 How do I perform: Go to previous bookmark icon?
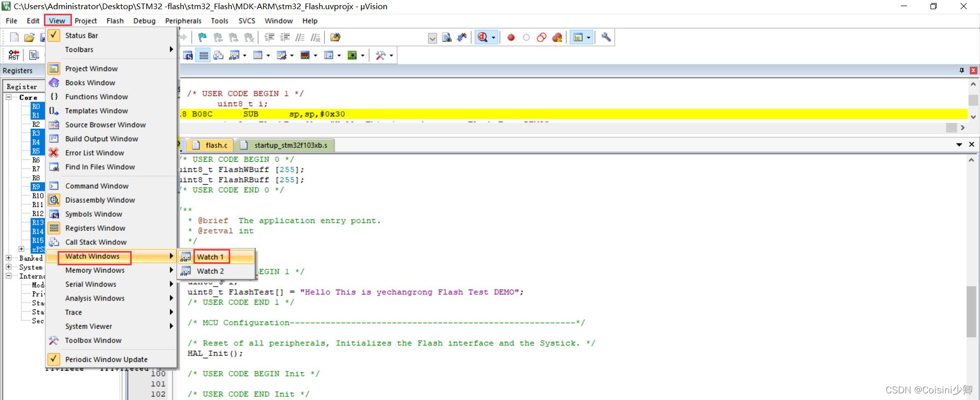(218, 37)
